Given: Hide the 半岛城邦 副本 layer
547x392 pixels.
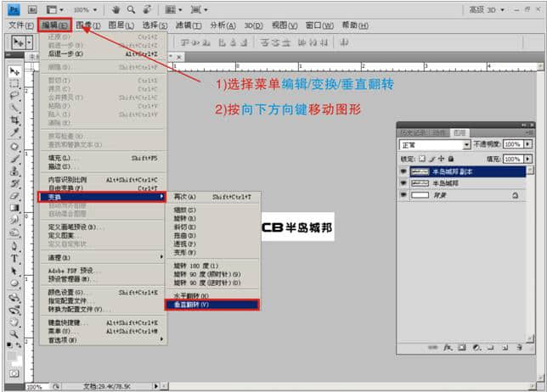Looking at the screenshot, I should [404, 171].
